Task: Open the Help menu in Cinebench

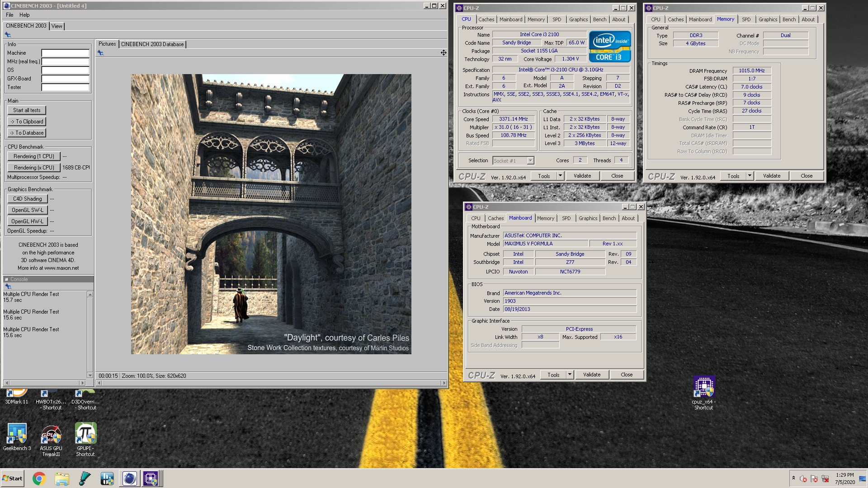Action: pyautogui.click(x=24, y=15)
